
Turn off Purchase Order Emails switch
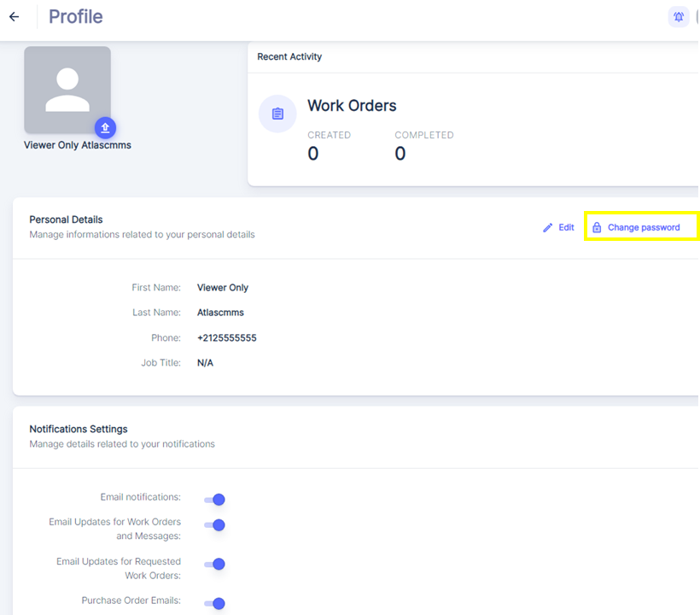pos(215,604)
